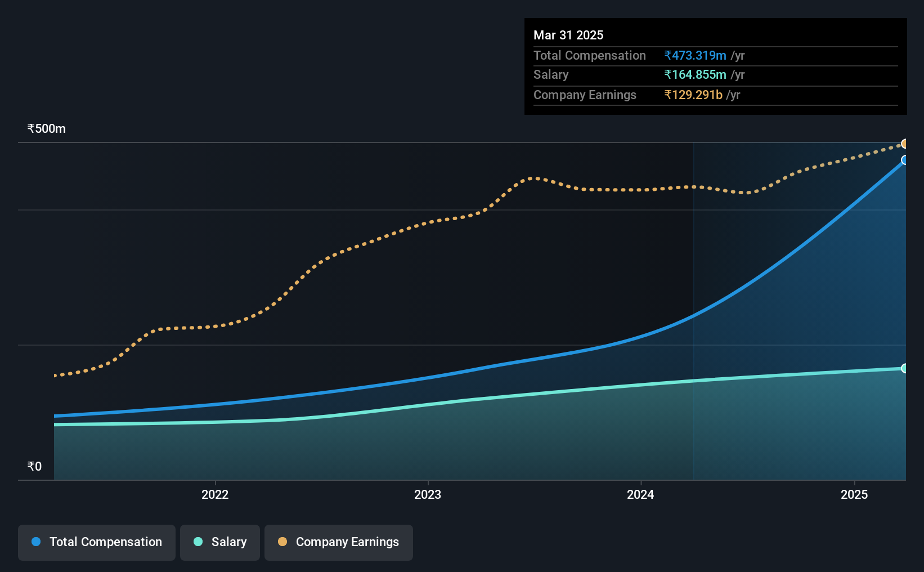
Task: Click the ₹473.319m total compensation value
Action: pyautogui.click(x=695, y=55)
